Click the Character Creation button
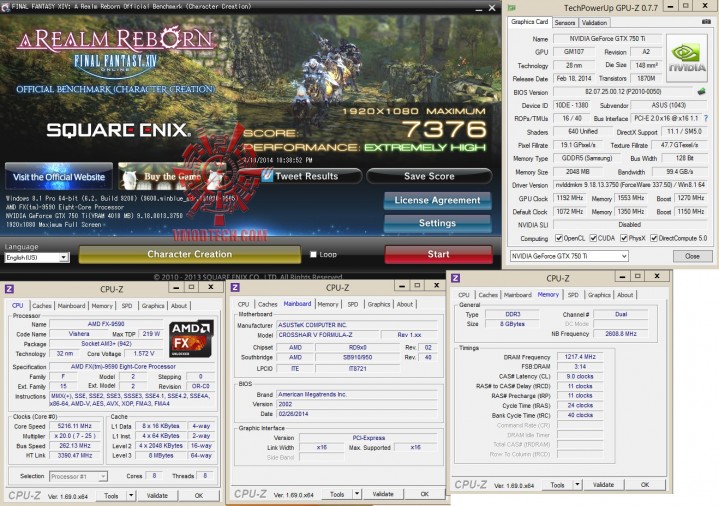Image resolution: width=719 pixels, height=506 pixels. tap(189, 254)
